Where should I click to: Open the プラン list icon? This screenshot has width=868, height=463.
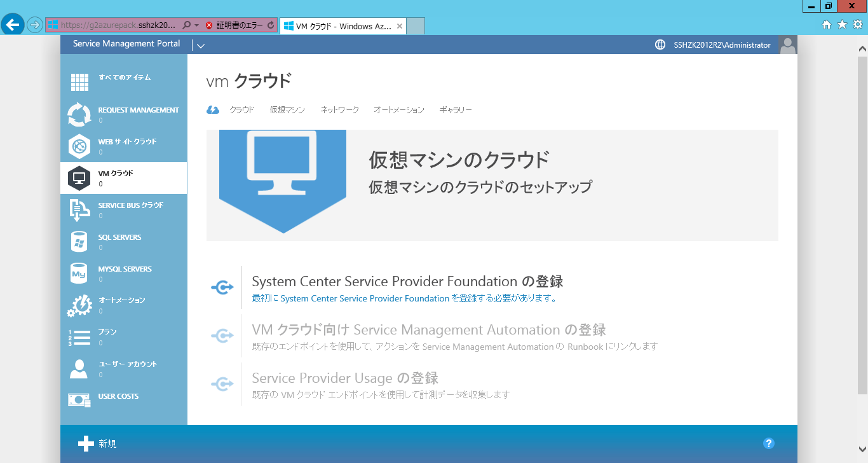[x=79, y=337]
